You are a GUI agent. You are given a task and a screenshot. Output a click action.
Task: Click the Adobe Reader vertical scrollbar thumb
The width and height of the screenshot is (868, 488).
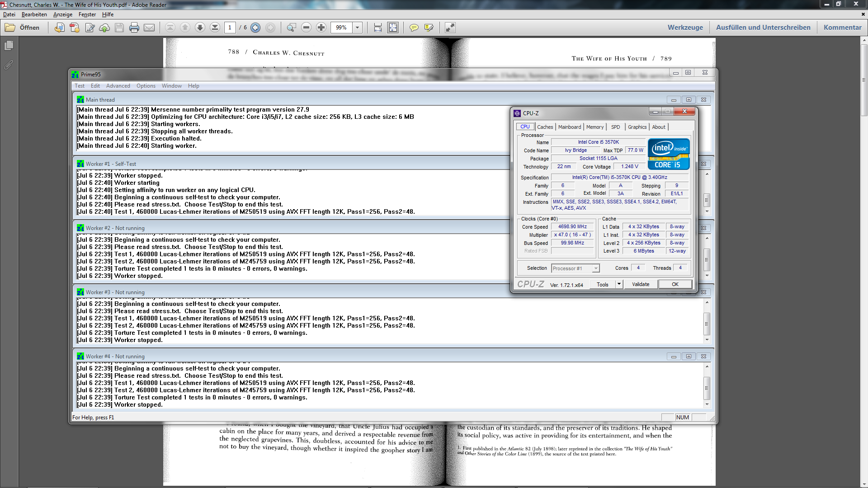(864, 80)
